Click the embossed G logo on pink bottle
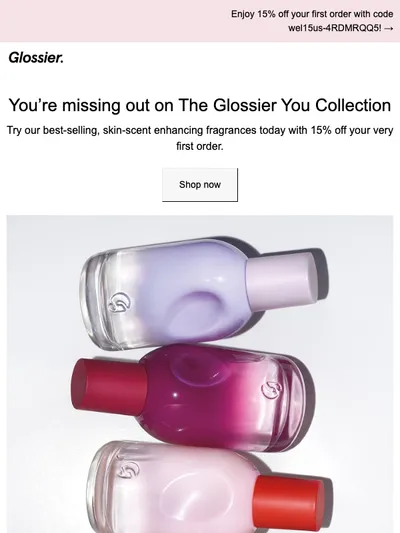This screenshot has width=400, height=533. coord(128,470)
